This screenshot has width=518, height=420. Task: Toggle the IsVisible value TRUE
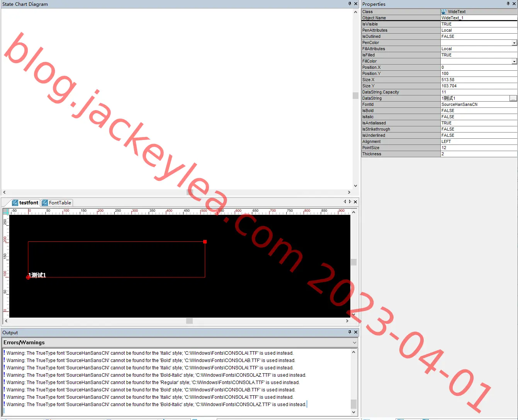coord(479,24)
